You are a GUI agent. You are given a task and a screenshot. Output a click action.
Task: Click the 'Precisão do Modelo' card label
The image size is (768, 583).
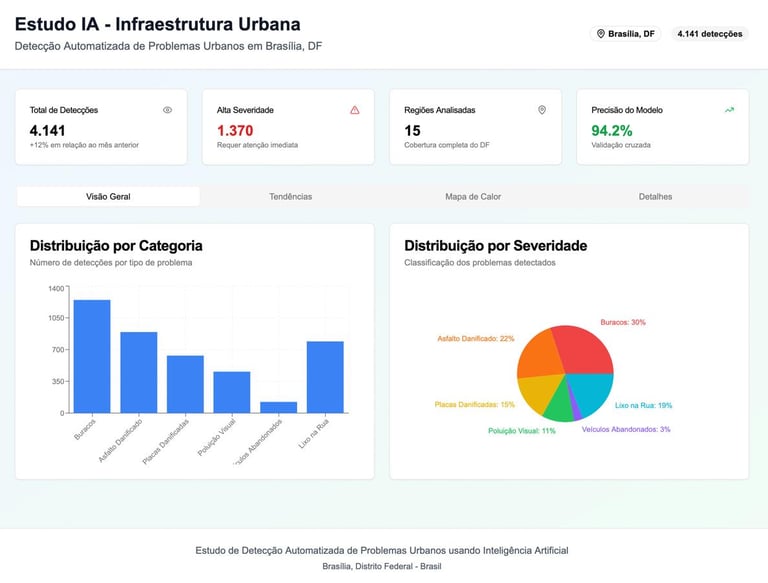coord(627,110)
